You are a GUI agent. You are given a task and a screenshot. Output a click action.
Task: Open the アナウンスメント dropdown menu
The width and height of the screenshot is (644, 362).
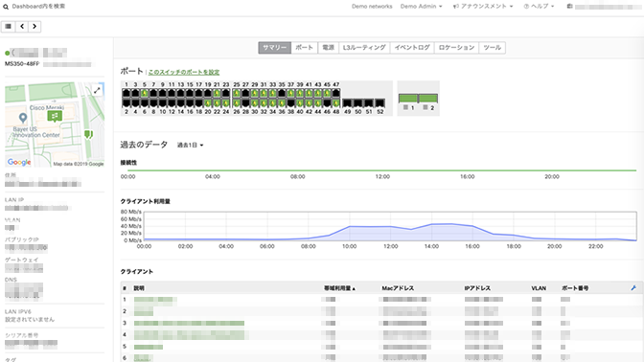483,6
